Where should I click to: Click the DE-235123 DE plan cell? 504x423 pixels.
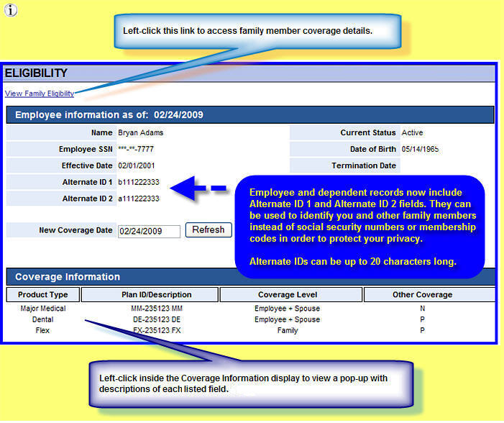pyautogui.click(x=157, y=319)
